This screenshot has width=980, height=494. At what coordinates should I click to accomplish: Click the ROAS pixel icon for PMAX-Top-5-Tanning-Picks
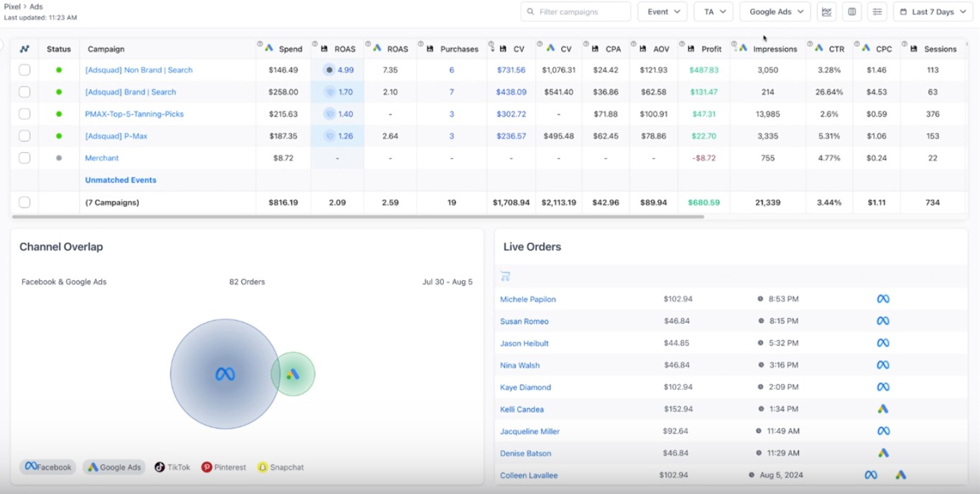click(329, 114)
